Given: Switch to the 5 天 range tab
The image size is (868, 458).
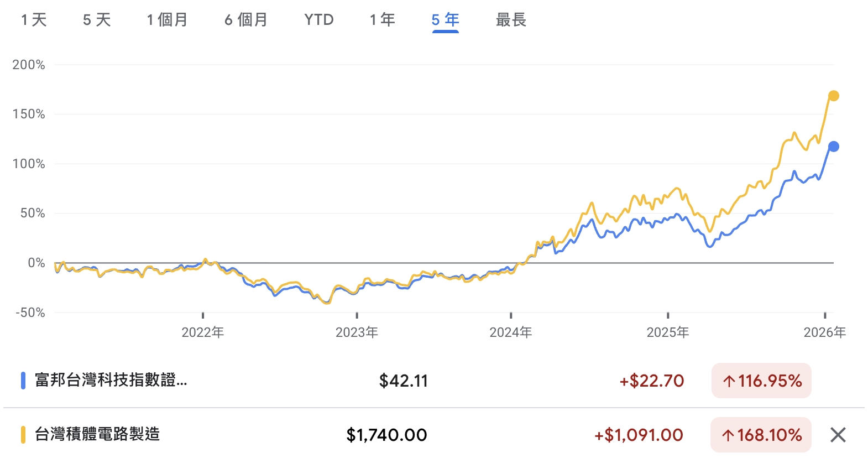Looking at the screenshot, I should 97,20.
